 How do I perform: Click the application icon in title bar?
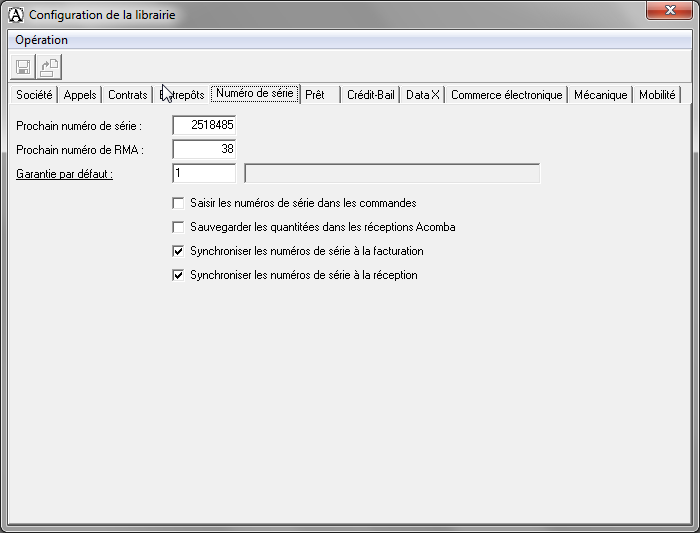tap(15, 15)
